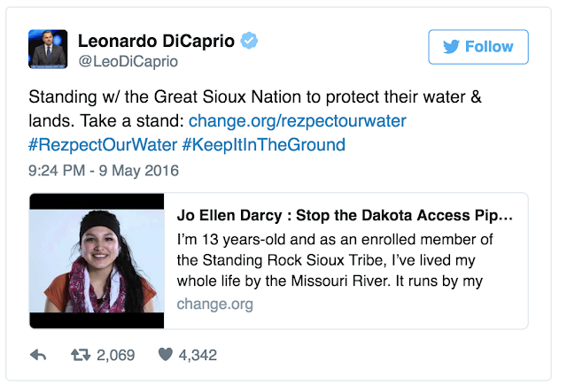Image resolution: width=567 pixels, height=392 pixels.
Task: Like the tweet with heart icon
Action: point(166,355)
